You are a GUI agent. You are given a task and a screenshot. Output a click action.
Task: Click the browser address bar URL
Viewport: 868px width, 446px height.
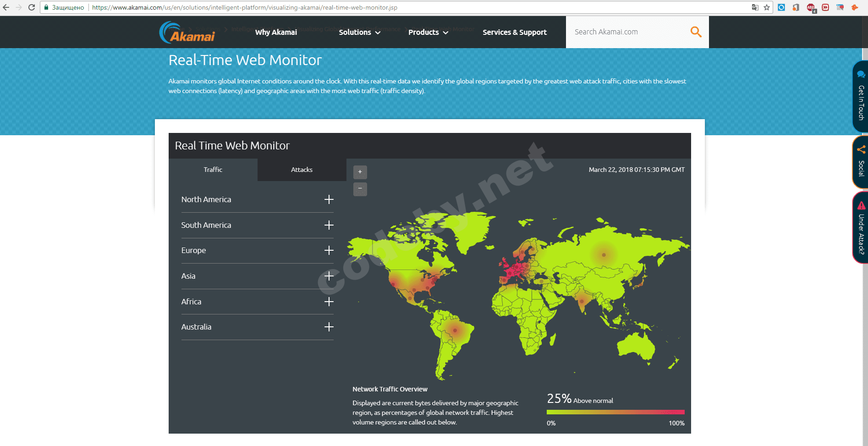click(245, 7)
